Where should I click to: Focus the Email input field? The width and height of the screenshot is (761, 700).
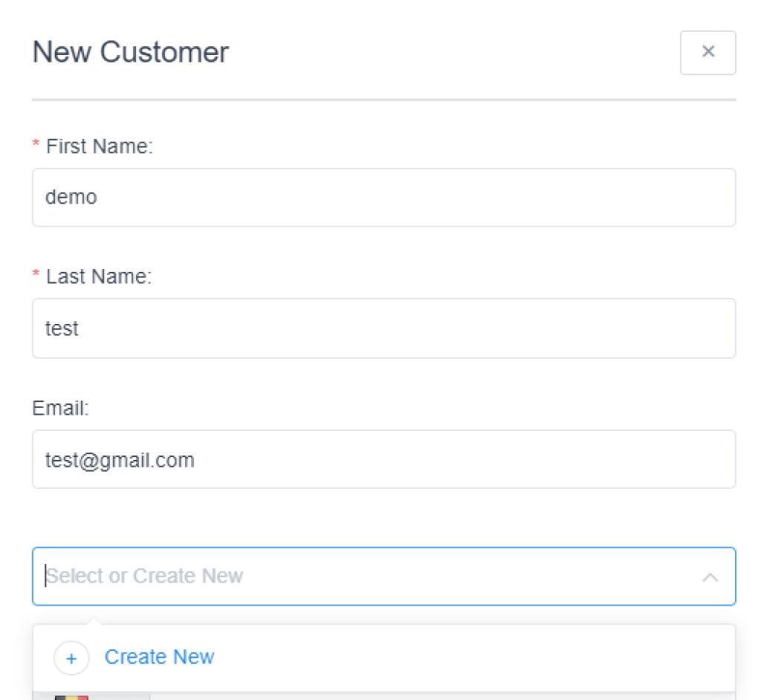click(x=383, y=459)
